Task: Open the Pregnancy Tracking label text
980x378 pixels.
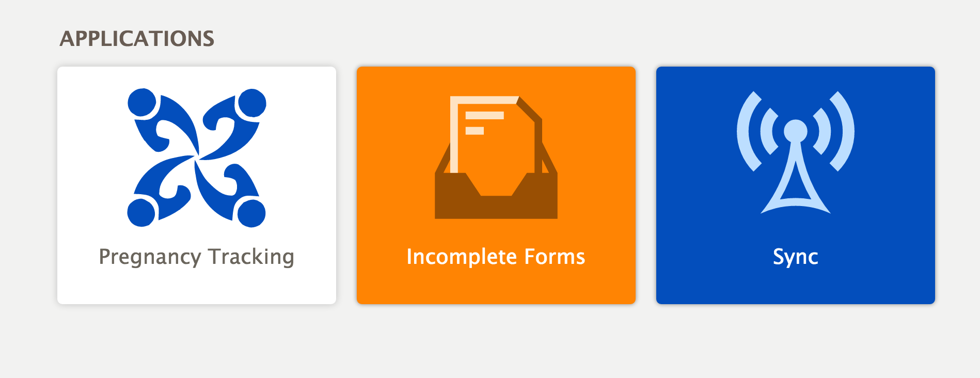Action: tap(196, 257)
